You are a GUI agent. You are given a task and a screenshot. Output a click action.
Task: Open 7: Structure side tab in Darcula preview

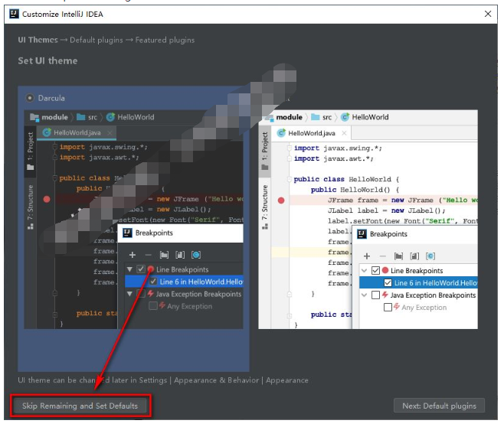pos(30,207)
